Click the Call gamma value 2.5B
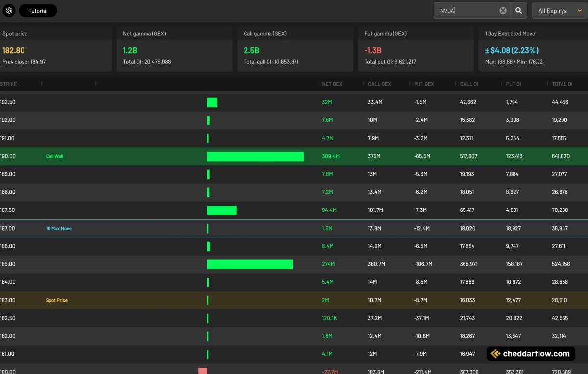 pos(251,50)
